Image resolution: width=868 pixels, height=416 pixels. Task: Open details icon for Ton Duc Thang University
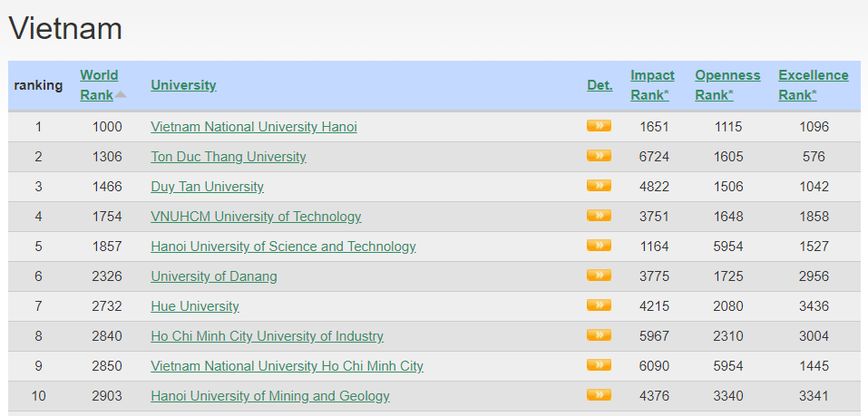599,156
